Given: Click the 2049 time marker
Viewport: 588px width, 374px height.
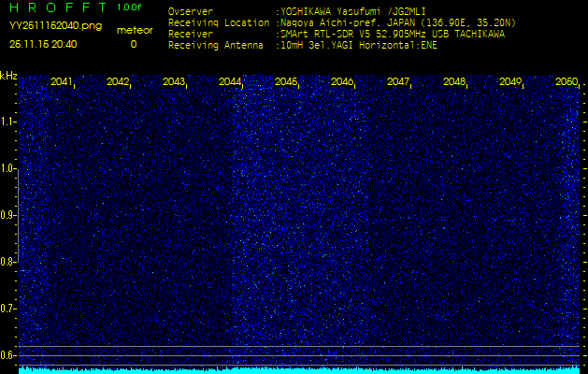Looking at the screenshot, I should pos(510,81).
